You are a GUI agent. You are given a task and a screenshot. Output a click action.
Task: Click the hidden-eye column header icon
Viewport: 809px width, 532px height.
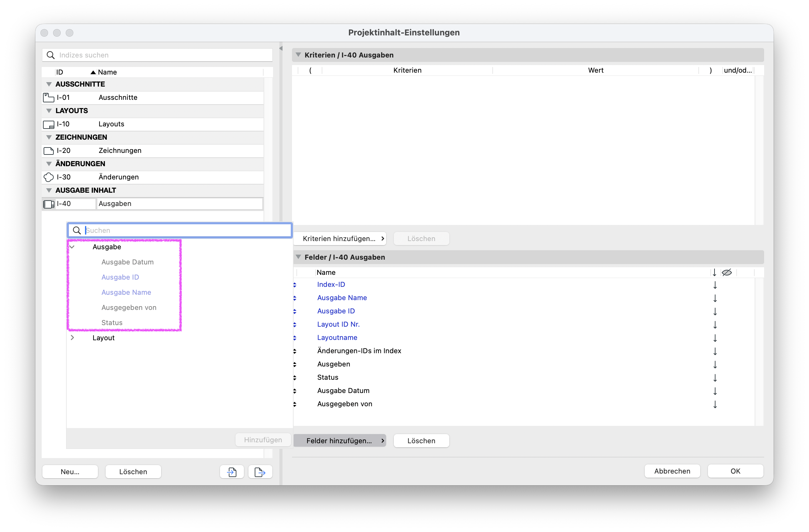click(x=727, y=272)
